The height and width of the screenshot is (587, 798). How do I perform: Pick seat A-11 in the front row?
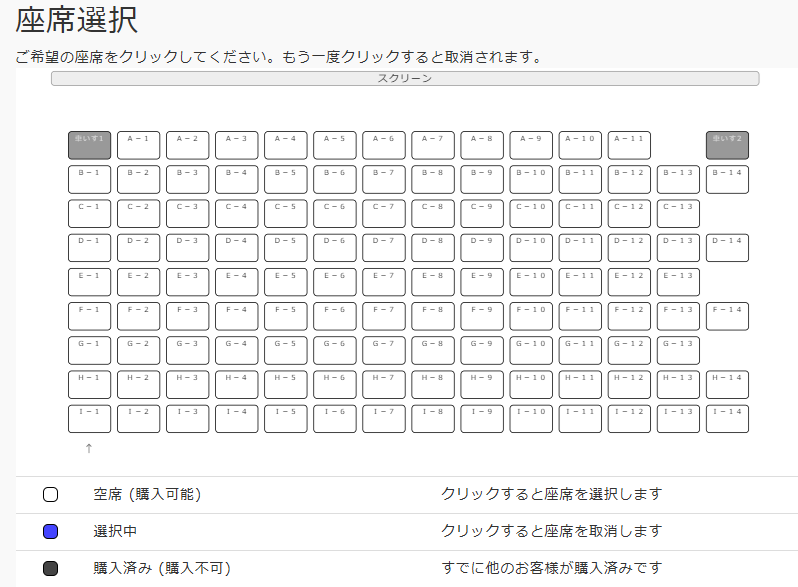(x=629, y=145)
